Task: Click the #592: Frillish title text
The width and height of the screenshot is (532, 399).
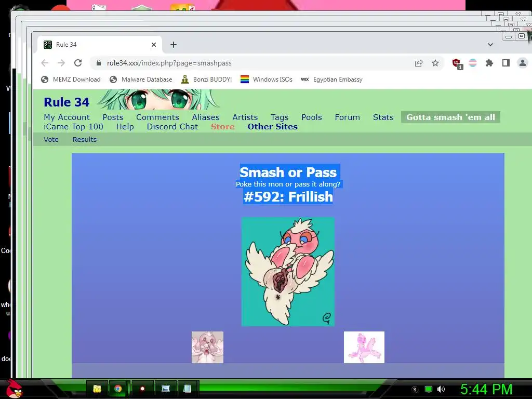Action: click(288, 197)
